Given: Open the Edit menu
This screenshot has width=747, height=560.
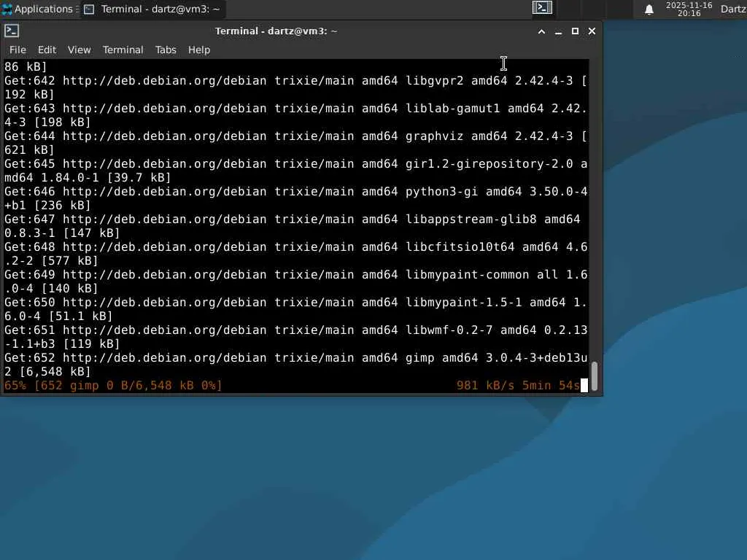Looking at the screenshot, I should (x=47, y=50).
